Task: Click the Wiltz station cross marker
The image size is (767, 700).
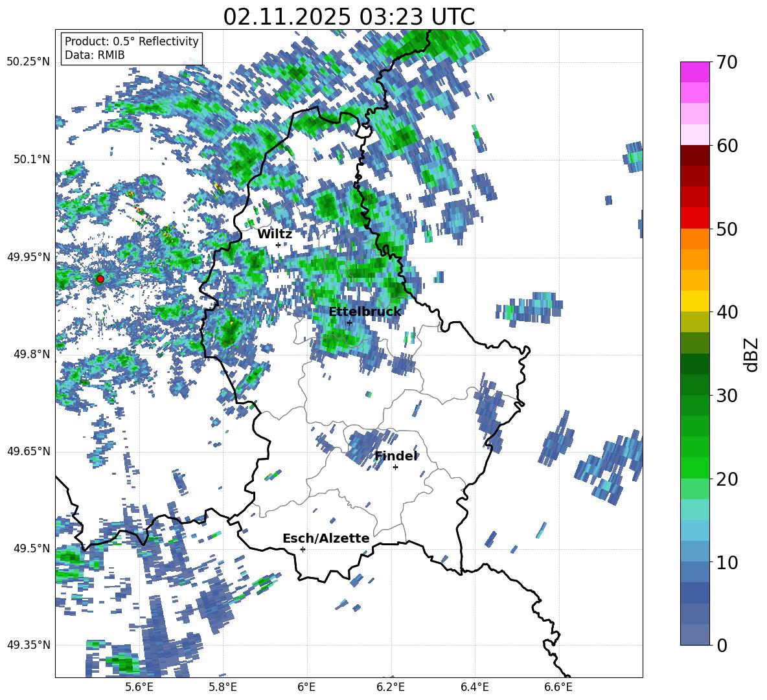Action: pos(278,245)
